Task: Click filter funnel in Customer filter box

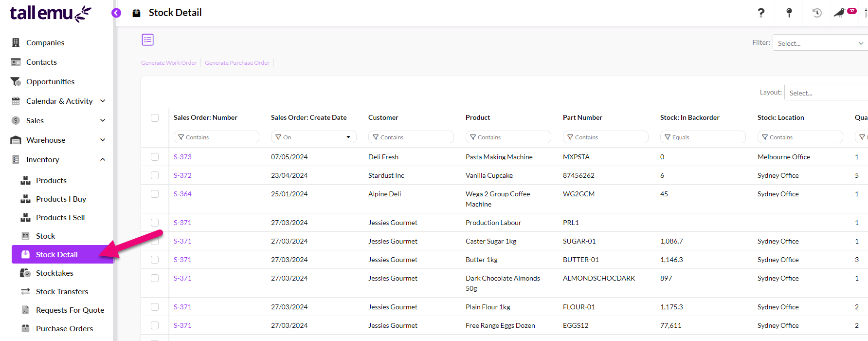Action: coord(376,137)
